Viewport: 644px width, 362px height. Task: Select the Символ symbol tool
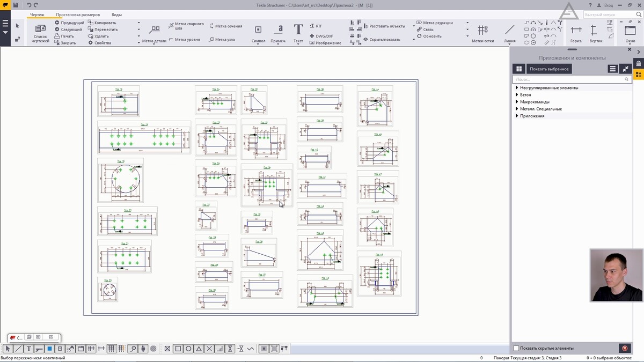258,30
